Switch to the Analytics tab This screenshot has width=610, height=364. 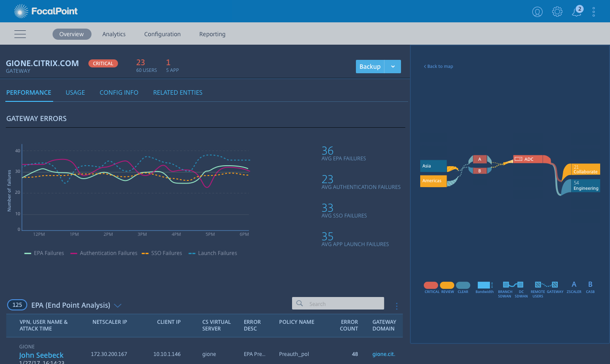(x=114, y=34)
